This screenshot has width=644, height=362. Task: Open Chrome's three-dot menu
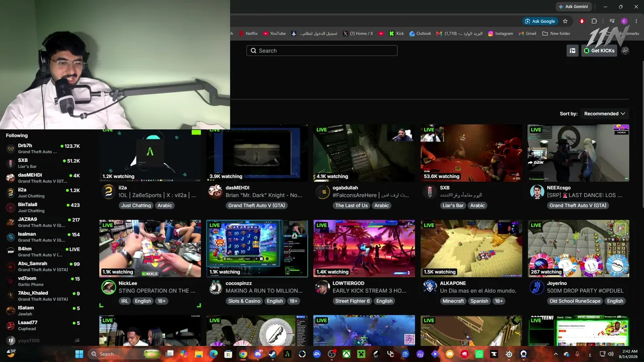636,21
